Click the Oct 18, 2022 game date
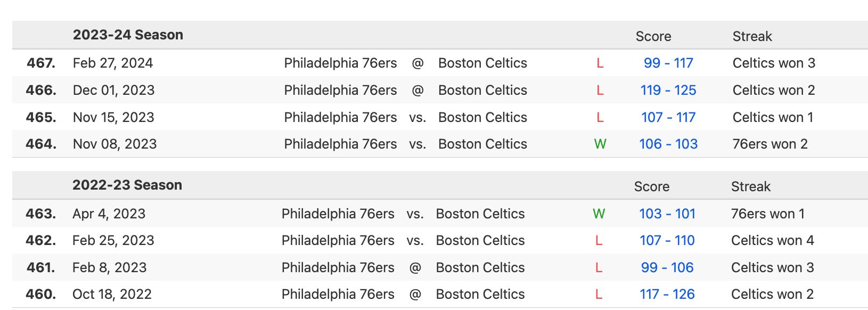This screenshot has height=310, width=868. (112, 295)
